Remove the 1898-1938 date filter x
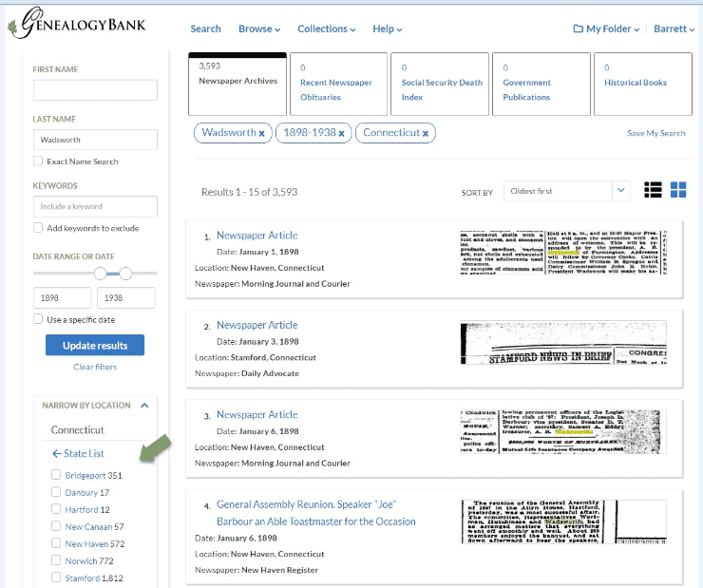703x588 pixels. pos(342,134)
